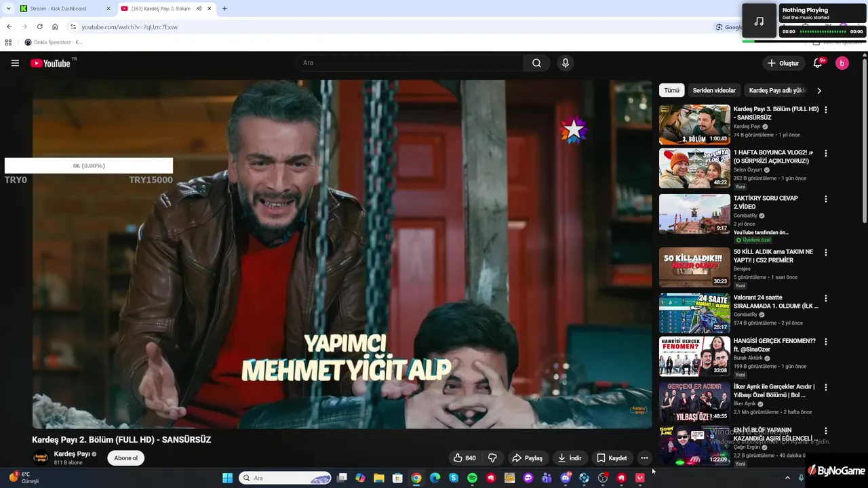The image size is (868, 488).
Task: Open TAKTİKRY SORU CEVAP 2.VİDEO thumbnail
Action: [x=694, y=213]
